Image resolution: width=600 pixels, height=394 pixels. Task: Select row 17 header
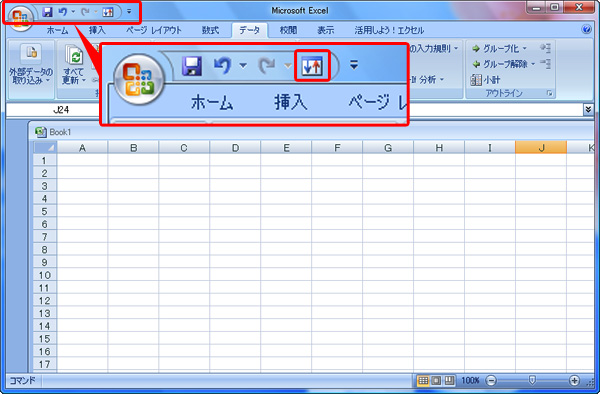(x=45, y=364)
